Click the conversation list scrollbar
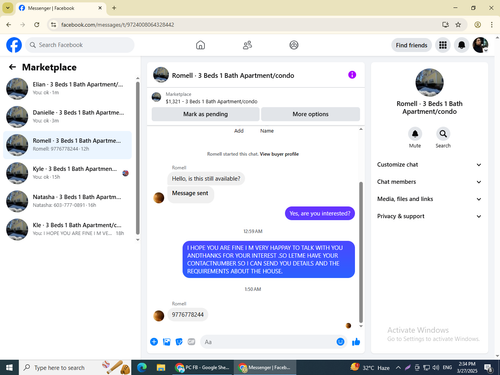 pyautogui.click(x=138, y=158)
